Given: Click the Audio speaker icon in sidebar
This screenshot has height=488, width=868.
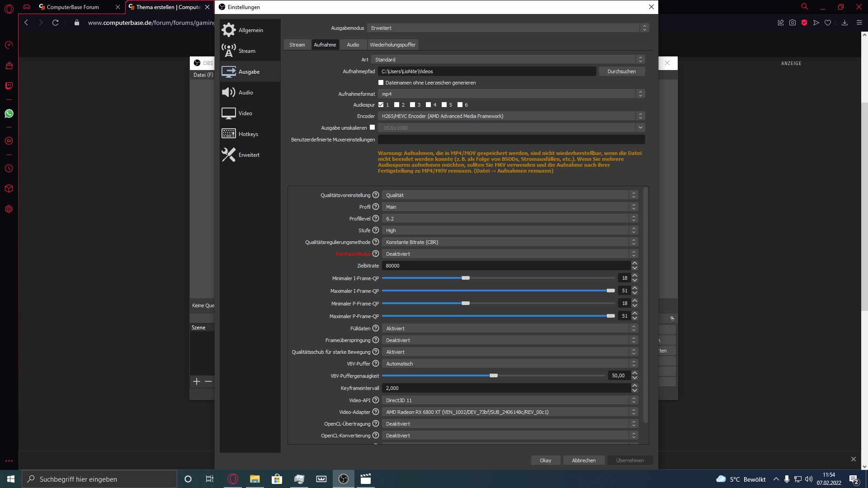Looking at the screenshot, I should coord(229,92).
